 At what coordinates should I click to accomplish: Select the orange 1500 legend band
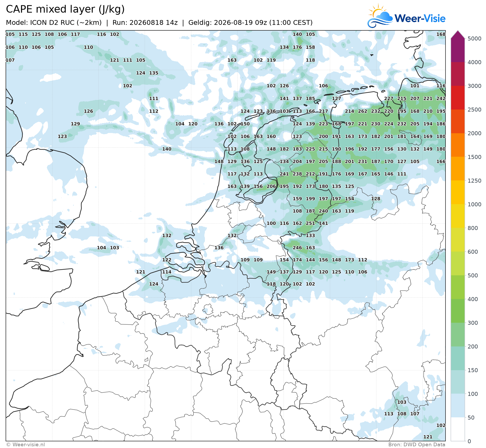coord(458,145)
